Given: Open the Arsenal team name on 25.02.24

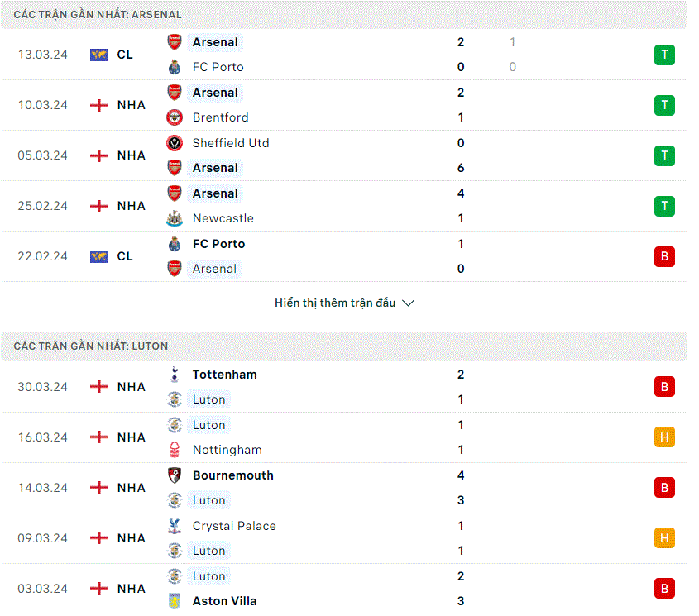Looking at the screenshot, I should (215, 193).
